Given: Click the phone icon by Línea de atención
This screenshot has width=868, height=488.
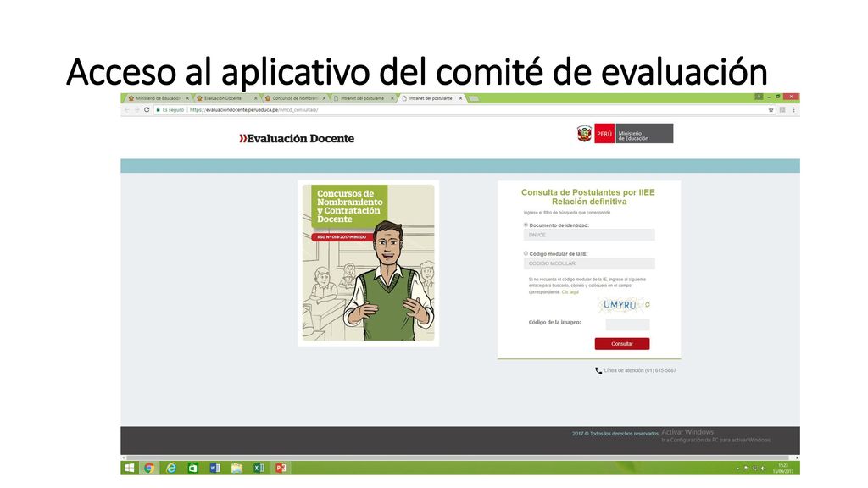Looking at the screenshot, I should tap(598, 371).
